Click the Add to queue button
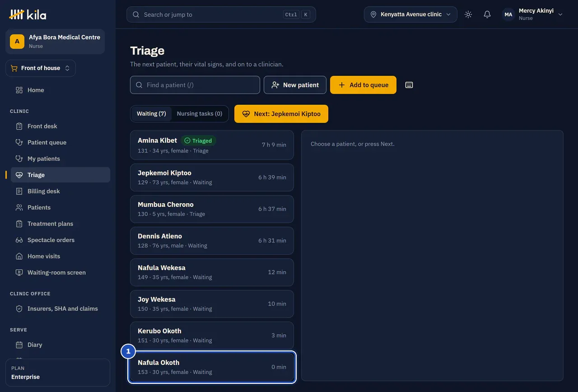 click(x=363, y=85)
